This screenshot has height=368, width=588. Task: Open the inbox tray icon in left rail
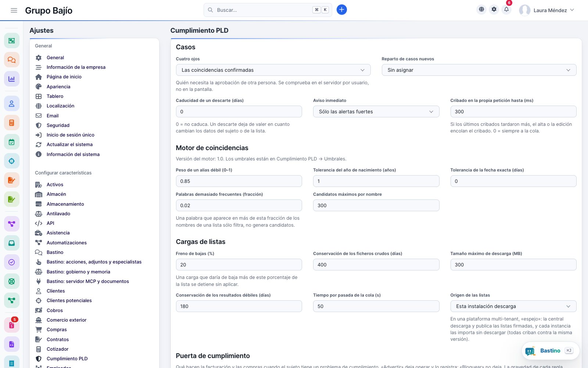pos(12,243)
